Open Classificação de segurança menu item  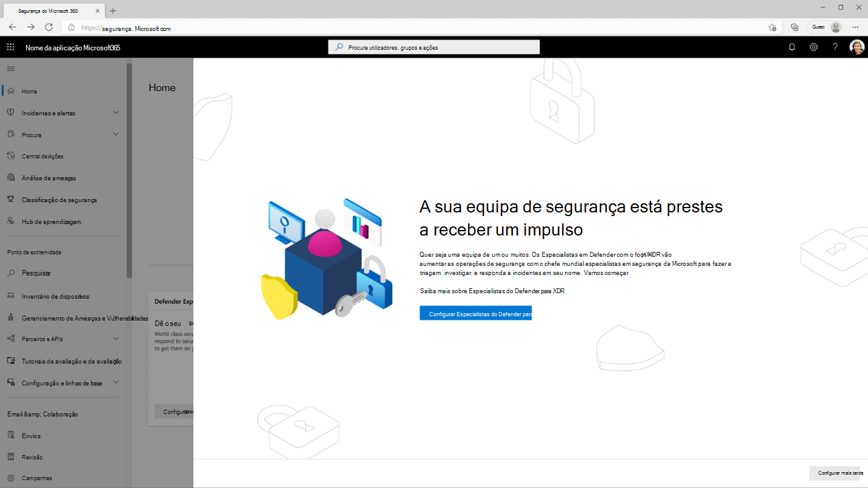click(59, 200)
